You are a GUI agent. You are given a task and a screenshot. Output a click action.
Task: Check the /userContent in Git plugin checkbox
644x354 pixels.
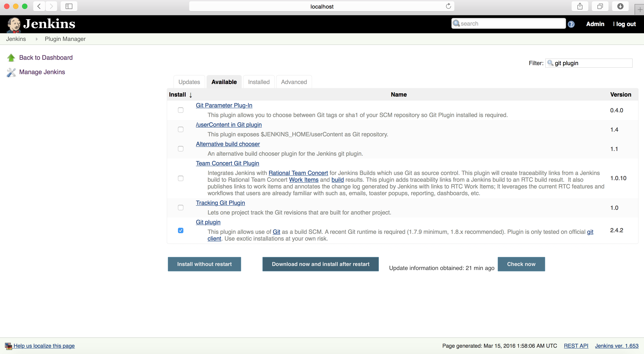point(180,129)
